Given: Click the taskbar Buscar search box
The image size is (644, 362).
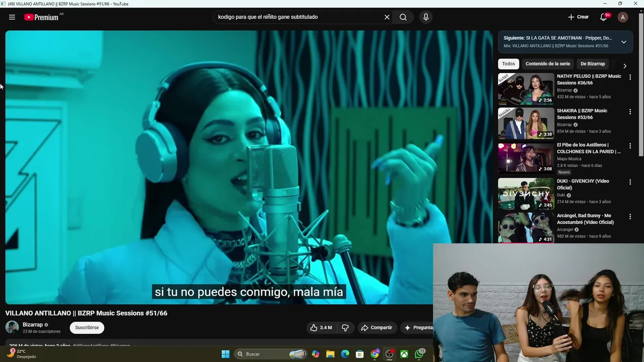Looking at the screenshot, I should pyautogui.click(x=272, y=354).
